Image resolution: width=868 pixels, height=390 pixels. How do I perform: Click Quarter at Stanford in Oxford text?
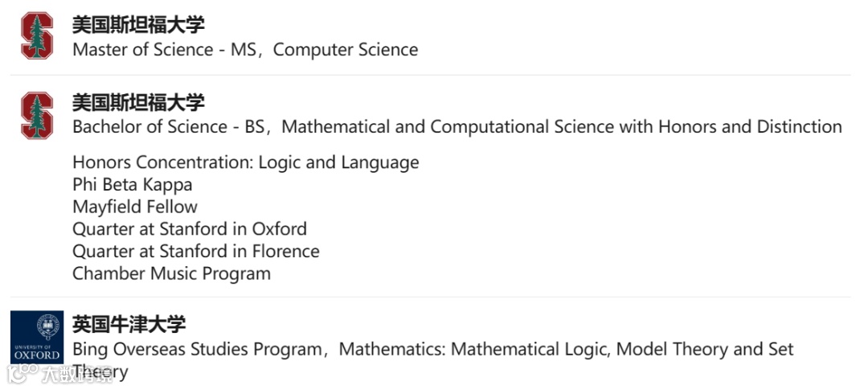(x=190, y=229)
